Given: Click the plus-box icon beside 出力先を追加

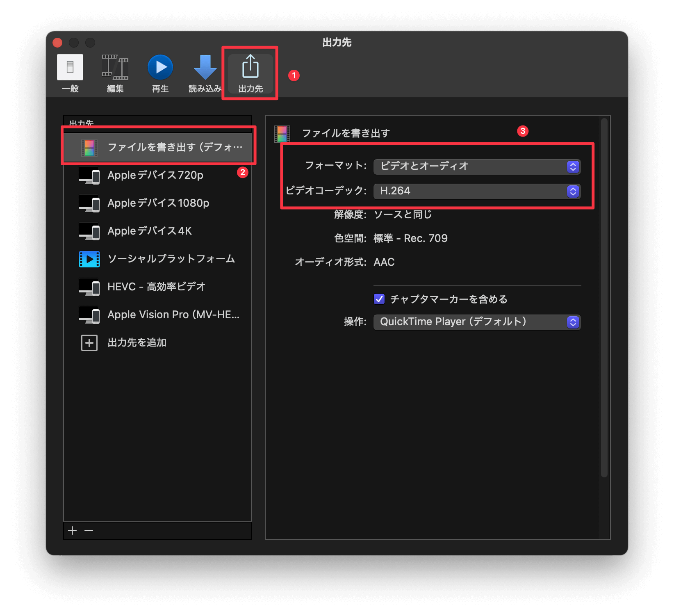Looking at the screenshot, I should pos(89,343).
